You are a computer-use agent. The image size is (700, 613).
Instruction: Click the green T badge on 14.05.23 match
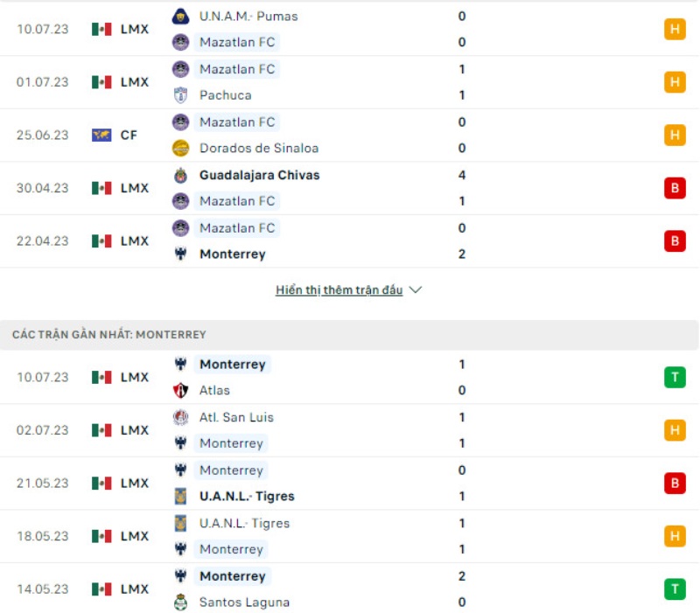click(675, 589)
